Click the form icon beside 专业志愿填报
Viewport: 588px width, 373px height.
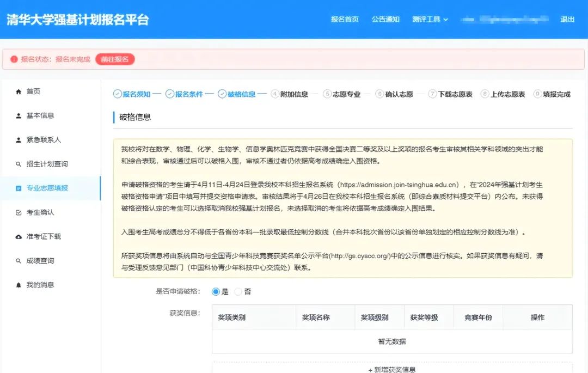click(19, 188)
